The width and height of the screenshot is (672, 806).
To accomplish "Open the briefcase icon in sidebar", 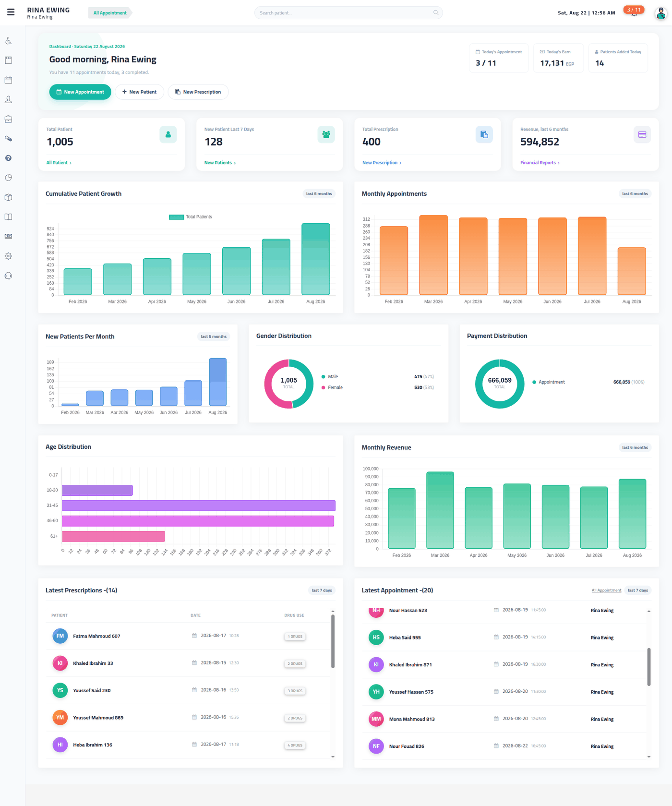I will coord(8,119).
